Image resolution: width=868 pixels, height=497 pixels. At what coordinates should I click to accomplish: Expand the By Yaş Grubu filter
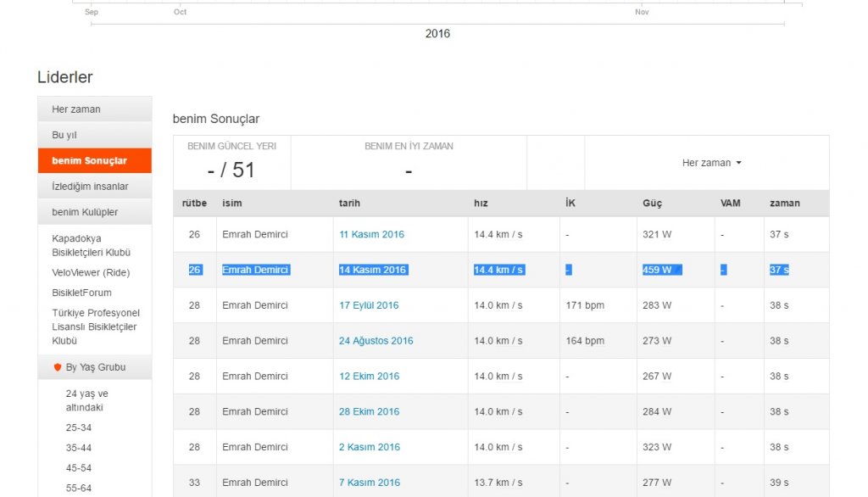(95, 367)
